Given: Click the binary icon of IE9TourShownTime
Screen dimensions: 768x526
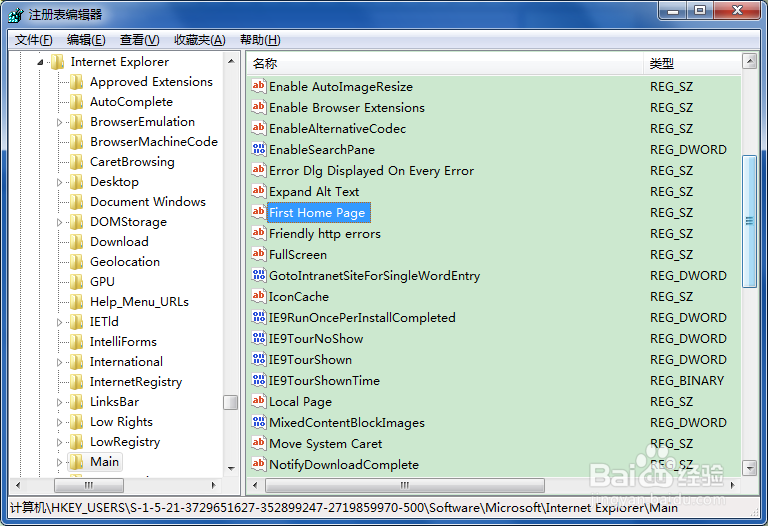Looking at the screenshot, I should click(x=259, y=381).
